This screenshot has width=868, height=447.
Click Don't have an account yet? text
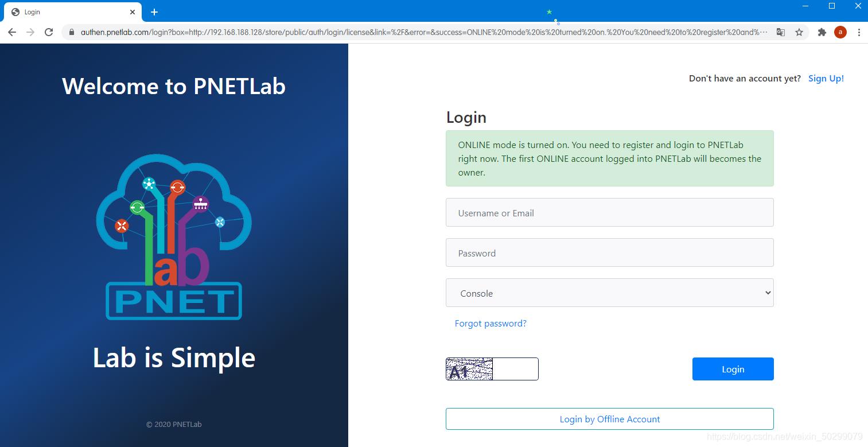[x=745, y=79]
